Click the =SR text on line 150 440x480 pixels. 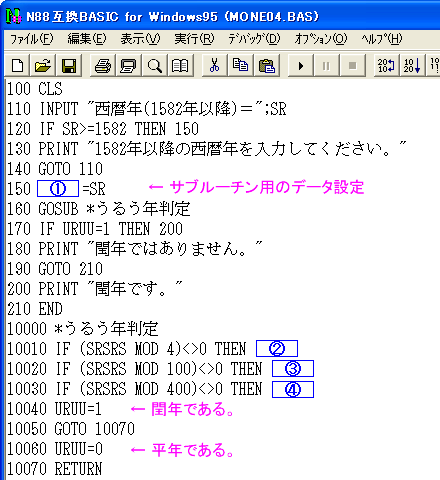pyautogui.click(x=94, y=189)
